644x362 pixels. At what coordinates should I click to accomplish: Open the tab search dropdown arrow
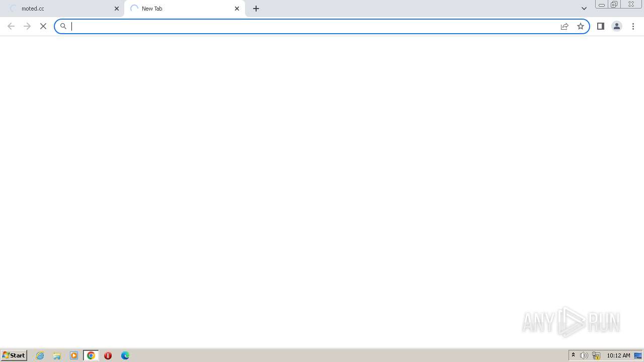(x=584, y=9)
